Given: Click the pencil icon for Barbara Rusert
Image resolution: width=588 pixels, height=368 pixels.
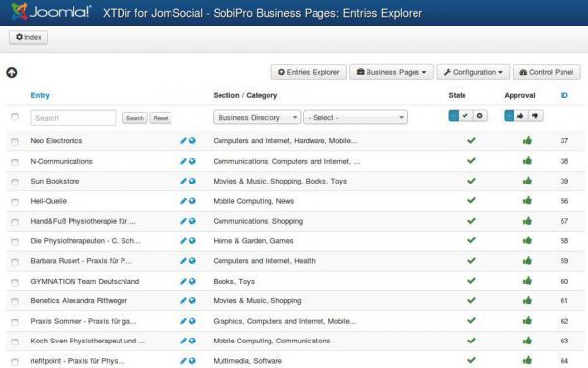Looking at the screenshot, I should pos(183,261).
